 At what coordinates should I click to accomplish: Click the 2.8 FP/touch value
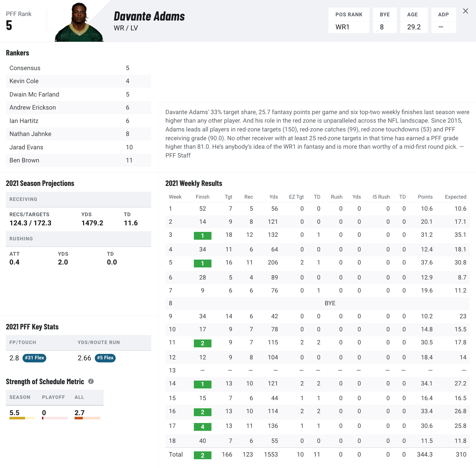tap(14, 358)
